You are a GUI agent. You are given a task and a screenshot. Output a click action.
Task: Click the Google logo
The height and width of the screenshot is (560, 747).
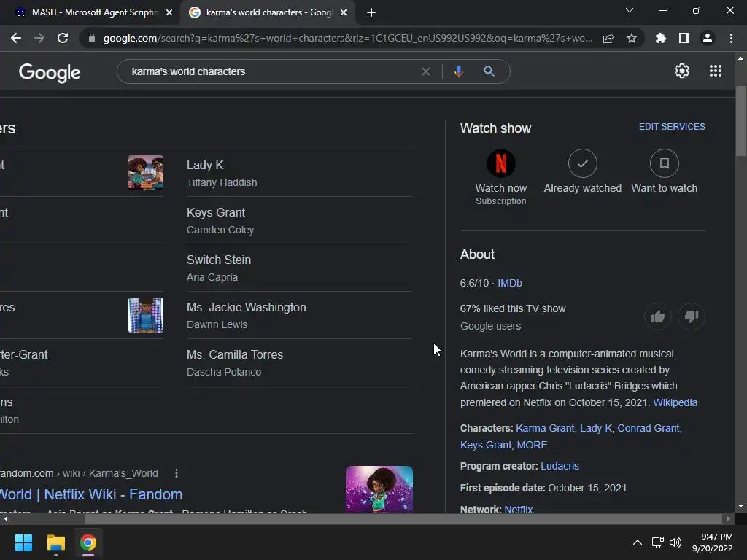(x=50, y=72)
